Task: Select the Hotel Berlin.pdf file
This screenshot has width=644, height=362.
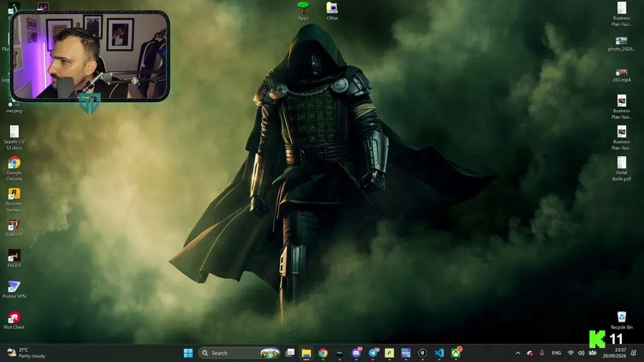Action: [621, 168]
